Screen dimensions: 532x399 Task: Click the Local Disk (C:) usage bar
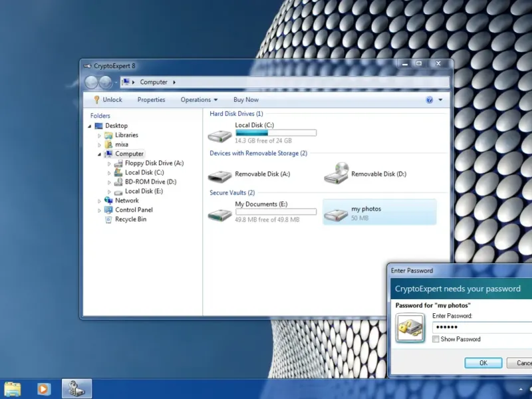click(x=276, y=133)
